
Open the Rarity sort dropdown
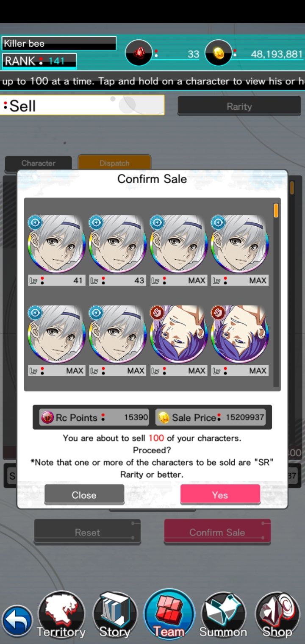coord(239,106)
